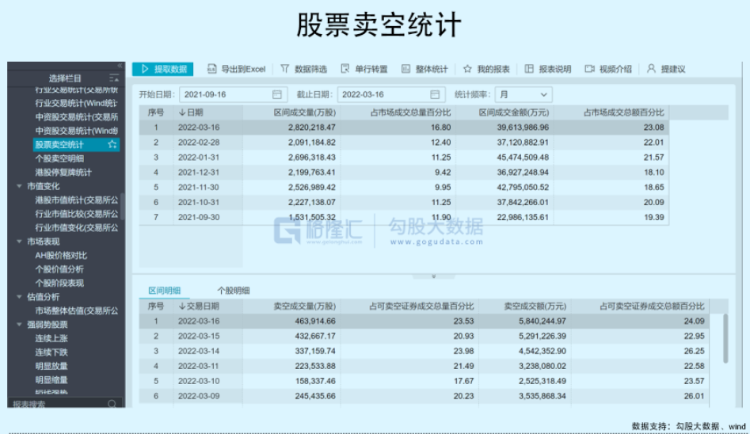Screen dimensions: 750x434
Task: Click the 我的报表 star icon
Action: 467,69
